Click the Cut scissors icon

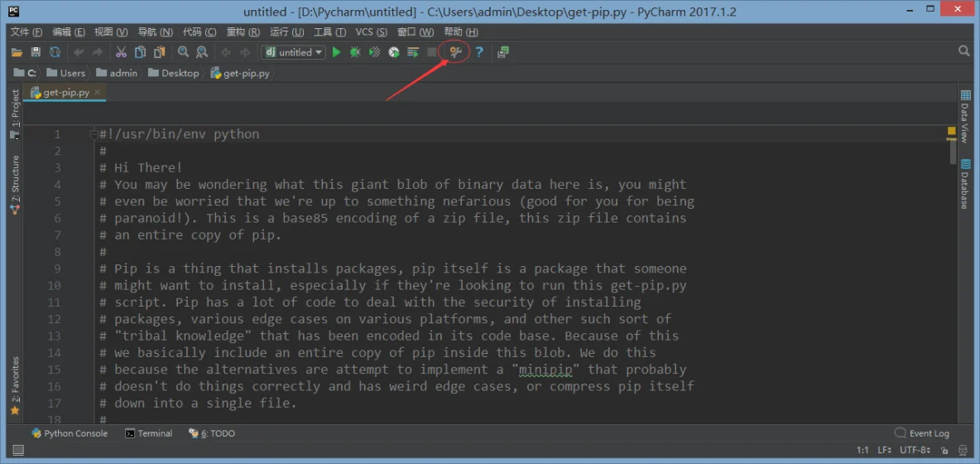(121, 52)
